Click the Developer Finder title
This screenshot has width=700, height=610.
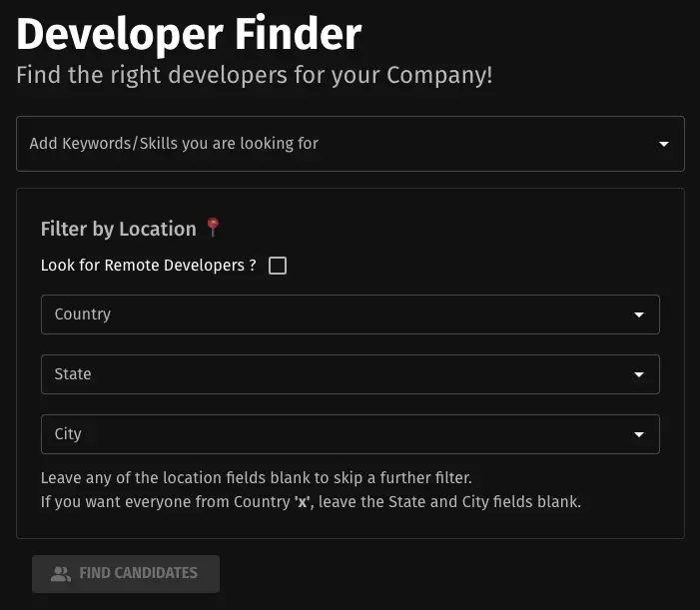click(x=189, y=34)
